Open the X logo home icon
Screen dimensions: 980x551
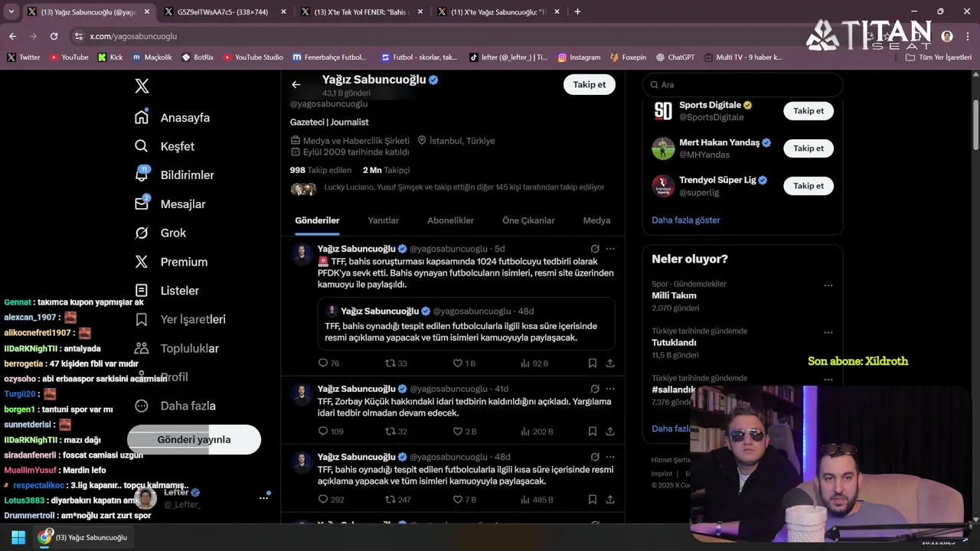click(x=142, y=86)
